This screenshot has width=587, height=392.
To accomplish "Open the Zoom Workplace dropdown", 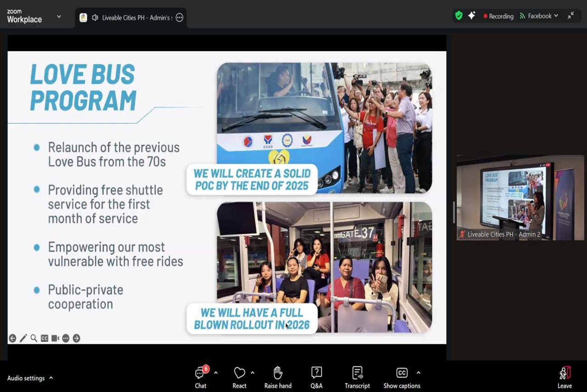I will point(59,17).
